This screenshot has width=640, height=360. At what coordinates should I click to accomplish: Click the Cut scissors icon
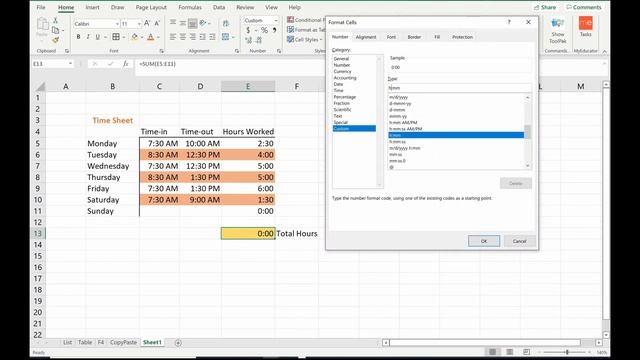click(x=56, y=20)
